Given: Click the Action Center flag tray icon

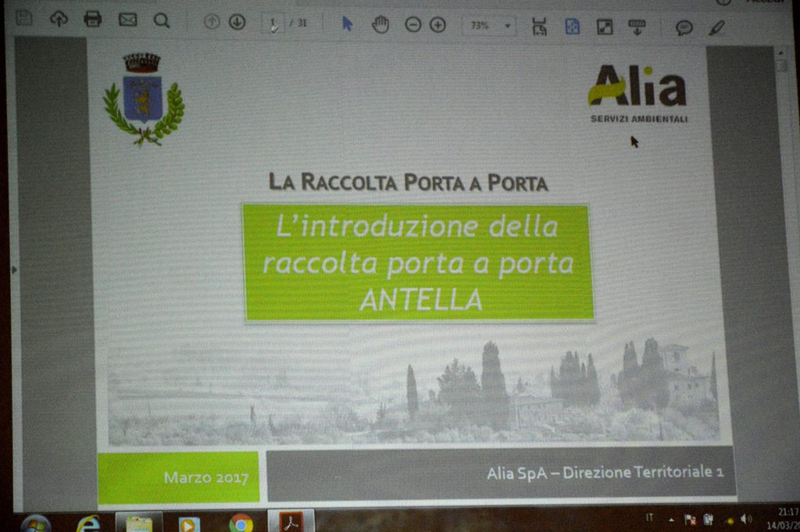Looking at the screenshot, I should (690, 520).
